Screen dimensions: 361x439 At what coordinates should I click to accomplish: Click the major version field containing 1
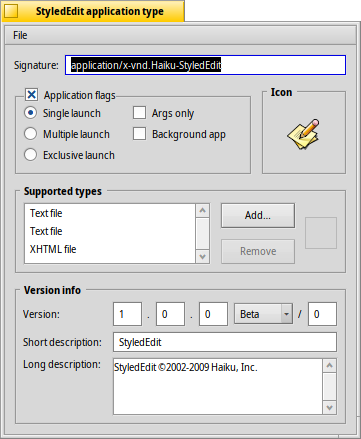tap(127, 314)
